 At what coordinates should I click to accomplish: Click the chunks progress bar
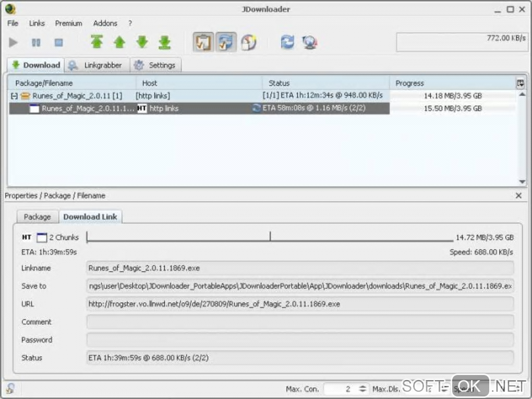[270, 236]
